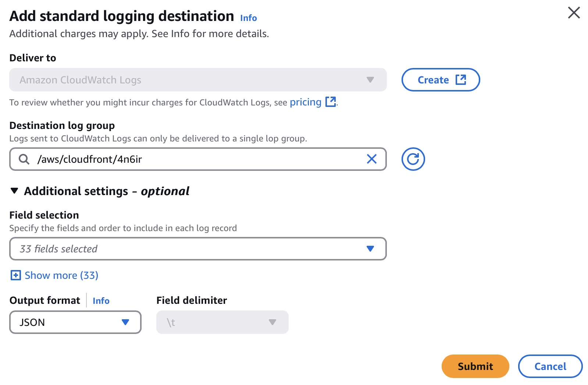Viewport: 588px width, 385px height.
Task: Click the plus icon beside Show more
Action: (x=16, y=275)
